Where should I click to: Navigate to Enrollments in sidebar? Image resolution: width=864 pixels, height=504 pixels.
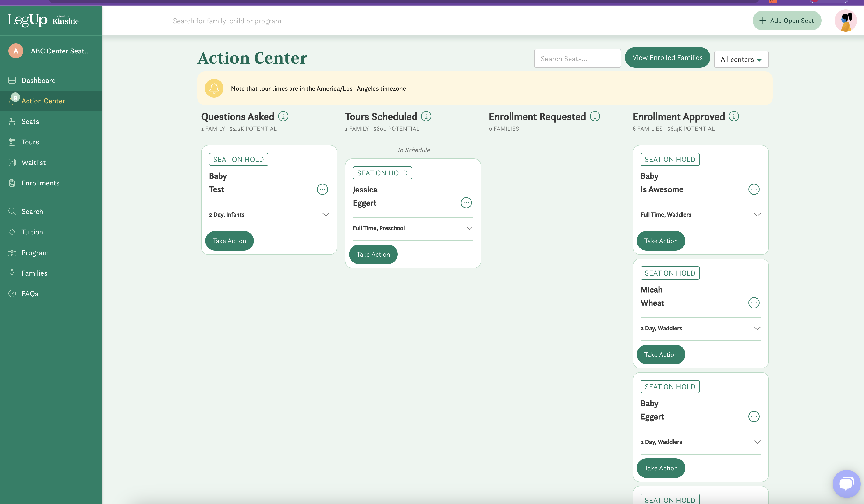coord(51,183)
